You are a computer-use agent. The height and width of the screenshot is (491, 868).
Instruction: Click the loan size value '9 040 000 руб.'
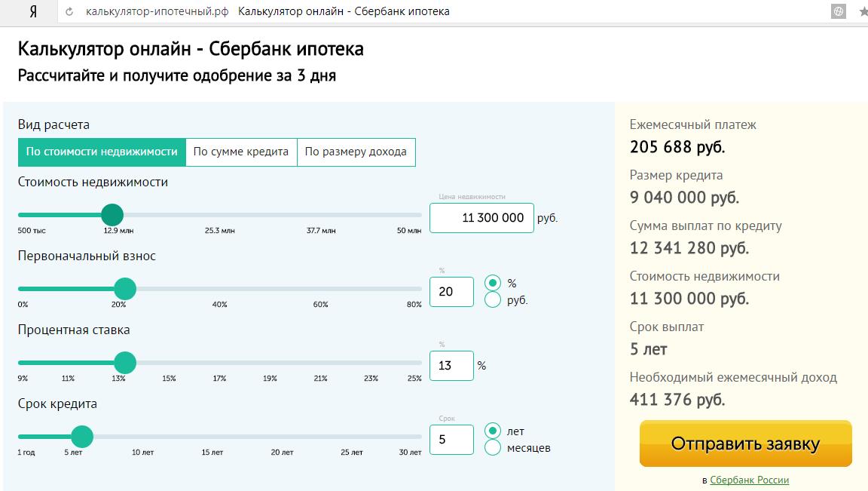[685, 198]
